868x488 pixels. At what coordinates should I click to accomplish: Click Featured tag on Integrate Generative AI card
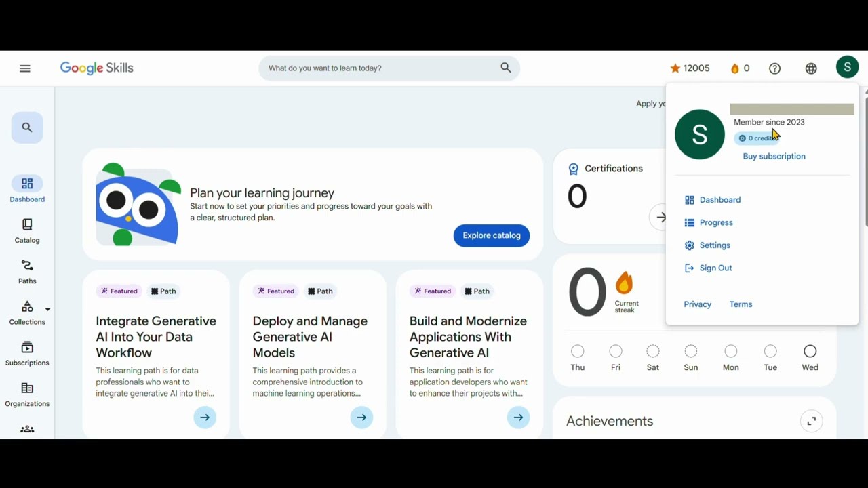[119, 291]
